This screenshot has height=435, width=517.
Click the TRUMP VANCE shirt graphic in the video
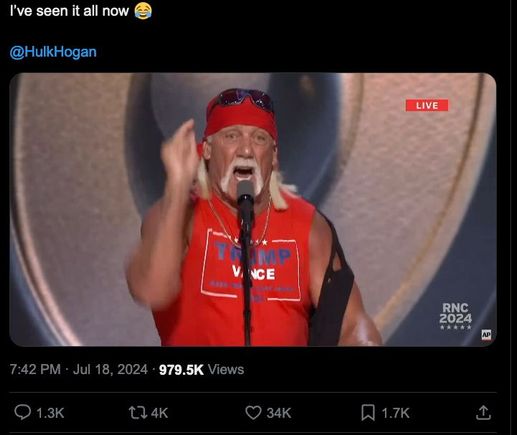click(x=251, y=266)
